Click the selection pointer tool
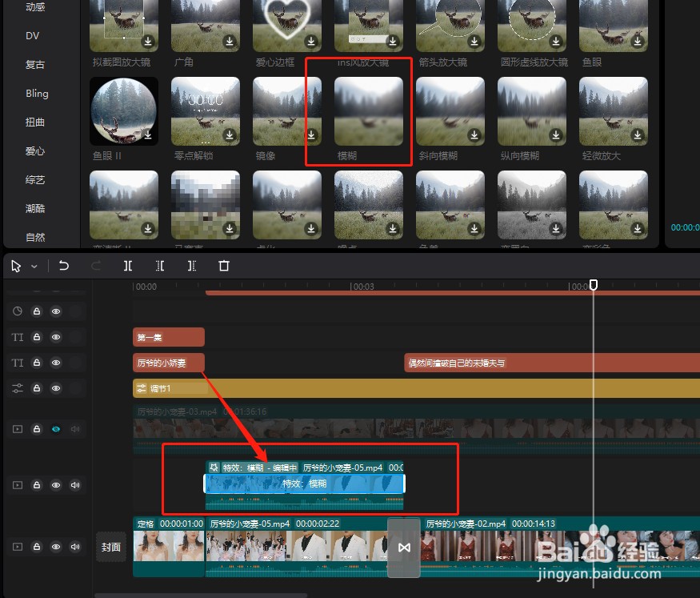This screenshot has height=598, width=700. click(16, 266)
